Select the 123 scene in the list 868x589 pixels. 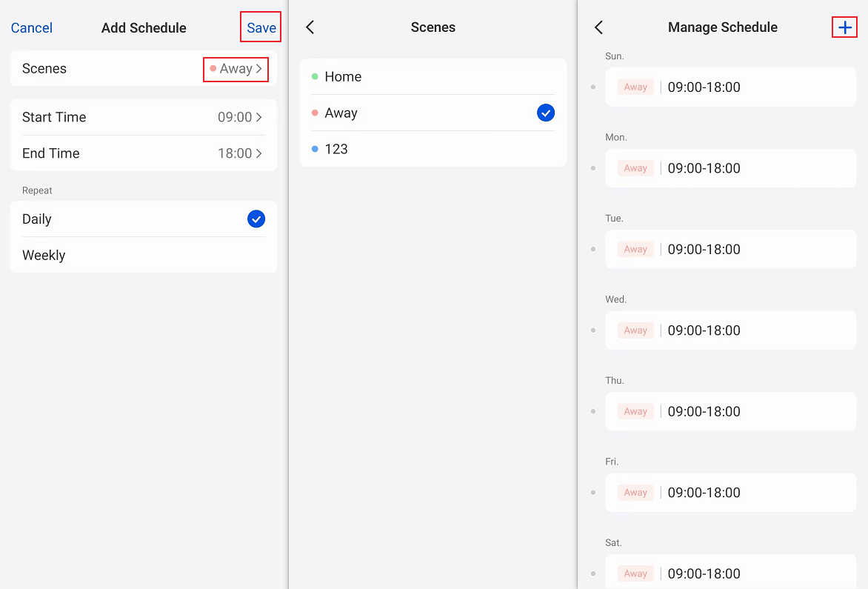click(x=433, y=149)
